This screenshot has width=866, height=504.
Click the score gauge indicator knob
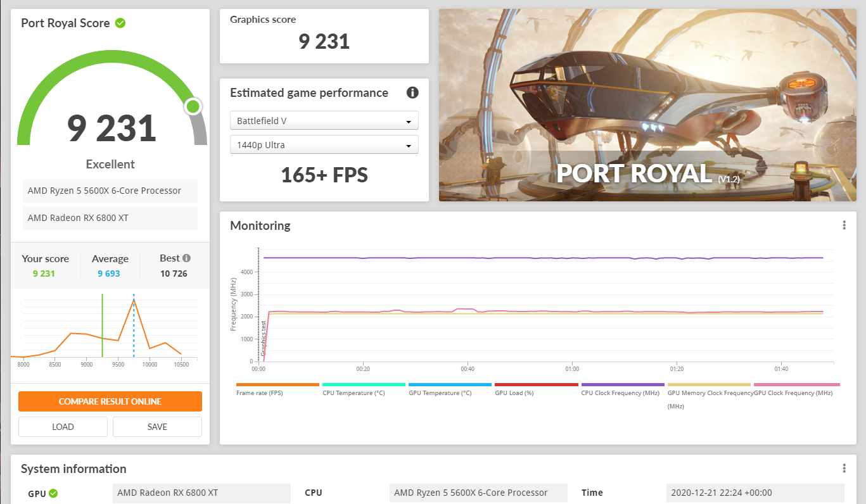[x=193, y=106]
